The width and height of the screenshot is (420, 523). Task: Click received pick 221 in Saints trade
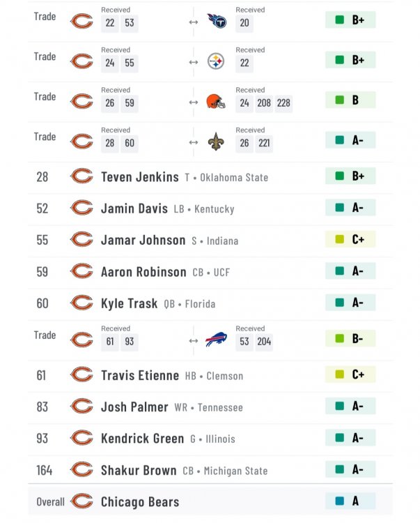(x=264, y=144)
